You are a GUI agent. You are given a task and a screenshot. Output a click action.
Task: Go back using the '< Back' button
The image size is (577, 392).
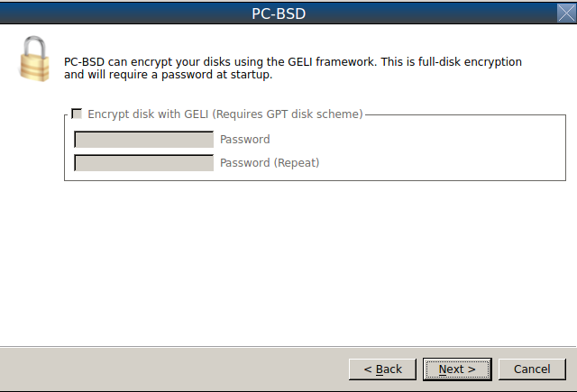tap(382, 369)
